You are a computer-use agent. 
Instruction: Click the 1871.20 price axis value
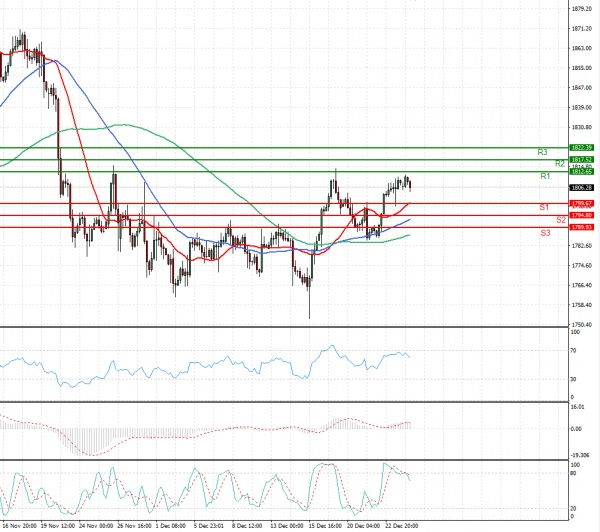(x=582, y=29)
